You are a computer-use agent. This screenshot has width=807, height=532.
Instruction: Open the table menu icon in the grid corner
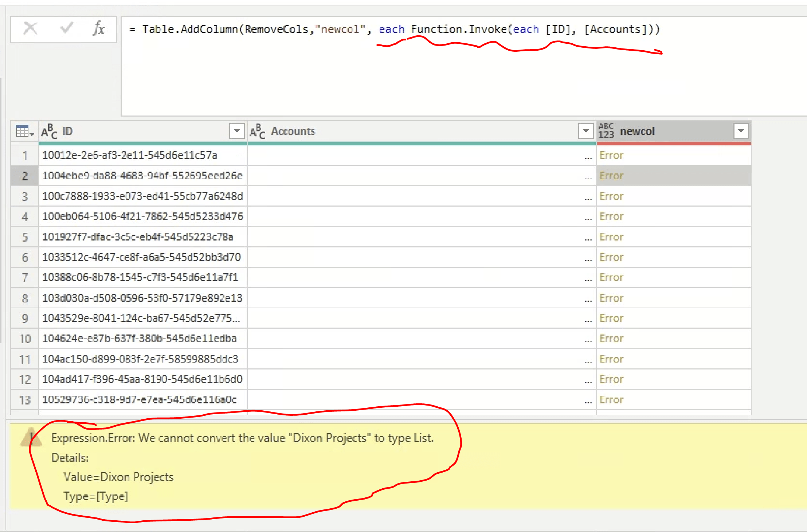tap(23, 131)
